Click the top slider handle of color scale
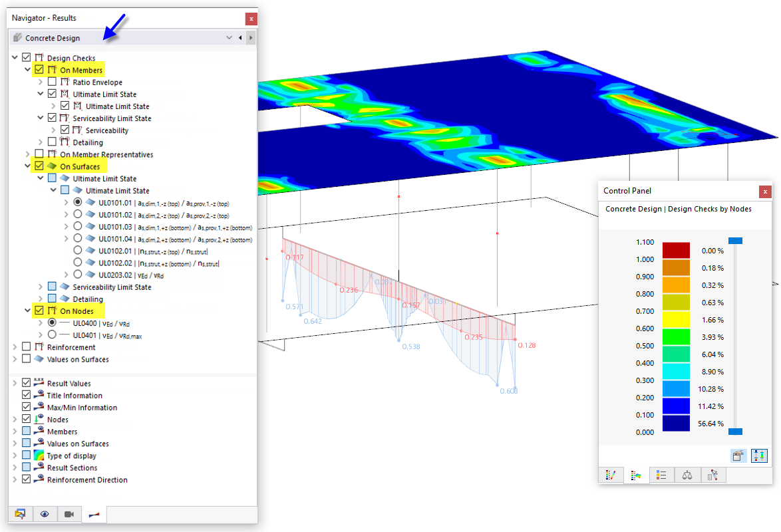The width and height of the screenshot is (781, 532). coord(735,241)
